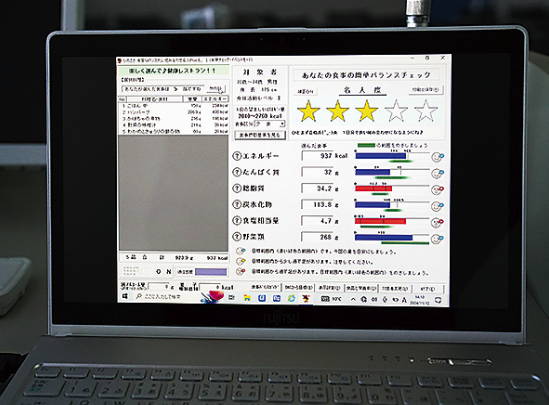The height and width of the screenshot is (405, 549).
Task: Click the button right of あなたが選んだ食事は
Action: (216, 89)
